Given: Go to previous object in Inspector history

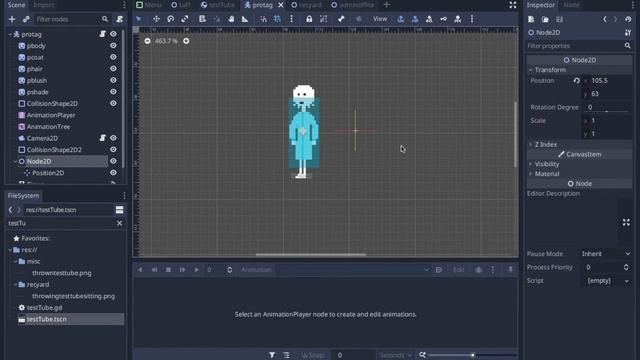Looking at the screenshot, I should click(605, 19).
